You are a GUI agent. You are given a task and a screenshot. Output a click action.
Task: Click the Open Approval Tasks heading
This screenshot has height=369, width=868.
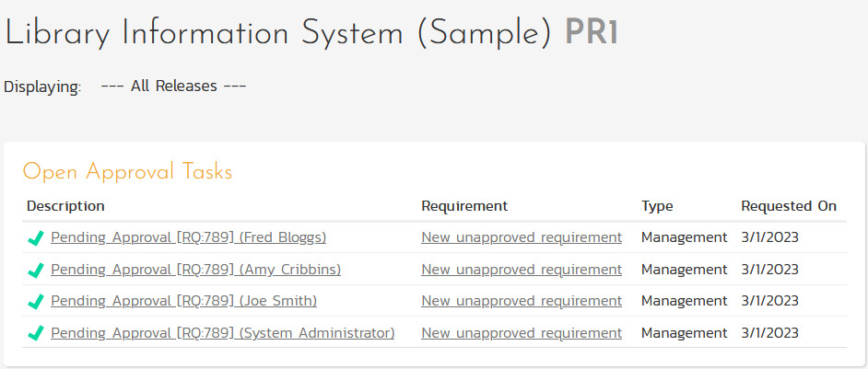[127, 172]
